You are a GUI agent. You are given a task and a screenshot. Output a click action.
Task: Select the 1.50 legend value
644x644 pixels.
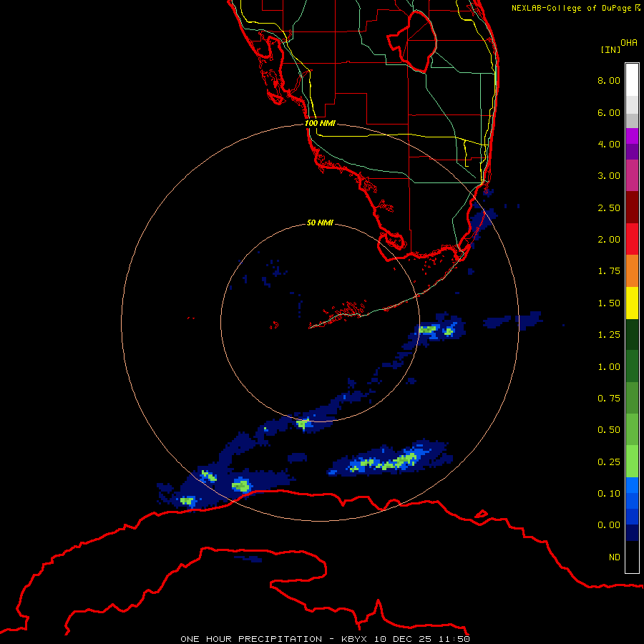tap(609, 303)
